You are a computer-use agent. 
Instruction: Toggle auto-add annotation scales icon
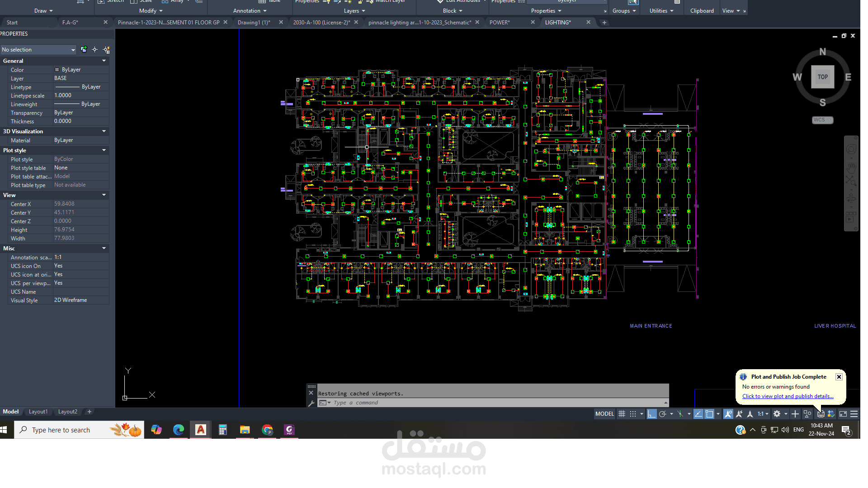coord(739,414)
